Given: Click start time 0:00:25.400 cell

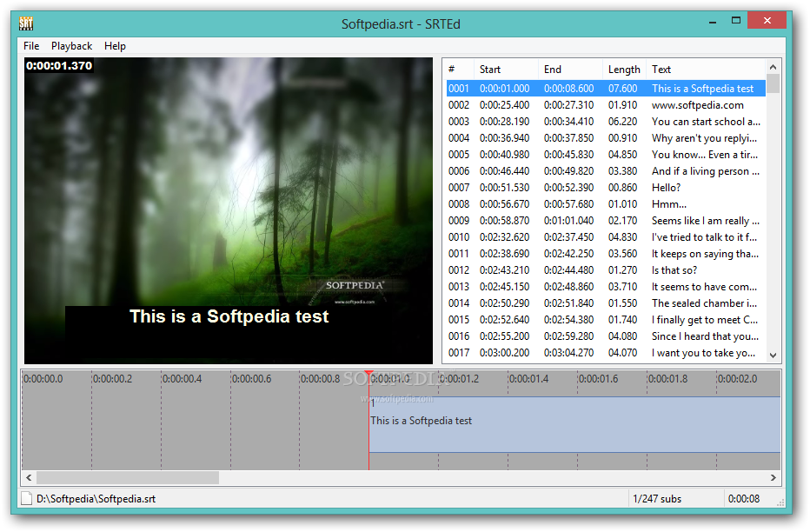Looking at the screenshot, I should point(504,105).
